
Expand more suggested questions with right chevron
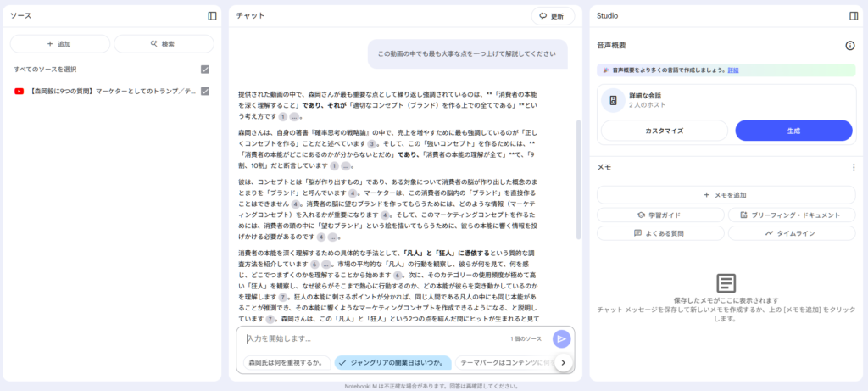coord(563,362)
